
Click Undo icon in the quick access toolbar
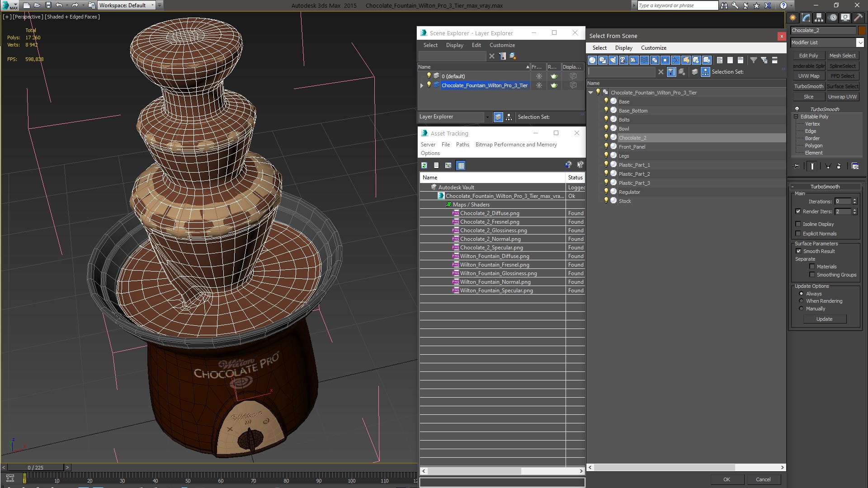60,5
